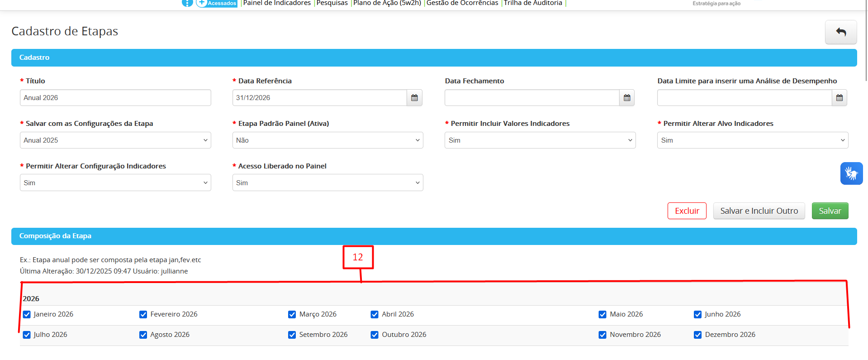Open the Acesso Liberado no Painel dropdown

327,183
